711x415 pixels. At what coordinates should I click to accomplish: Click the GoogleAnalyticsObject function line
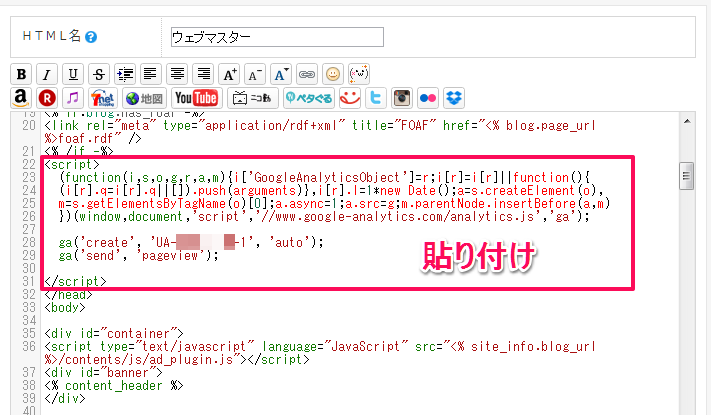pyautogui.click(x=324, y=177)
